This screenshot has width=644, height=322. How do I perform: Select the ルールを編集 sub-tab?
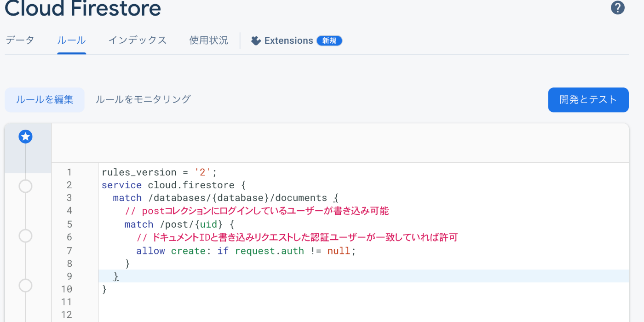click(45, 99)
